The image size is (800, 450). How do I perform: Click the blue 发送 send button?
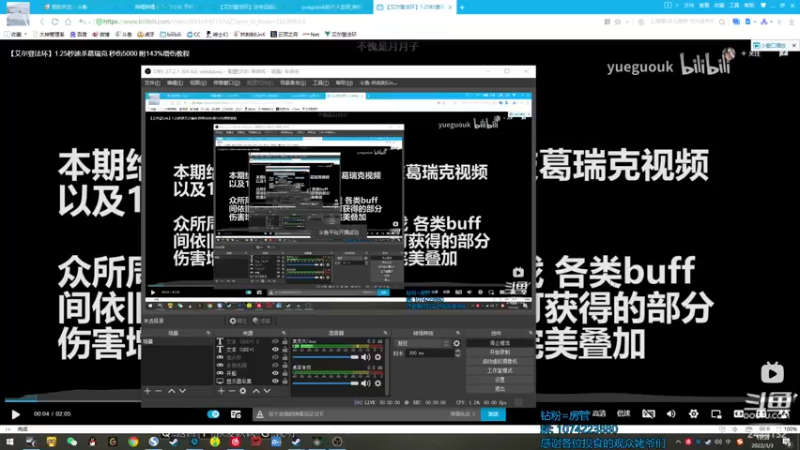tap(493, 414)
